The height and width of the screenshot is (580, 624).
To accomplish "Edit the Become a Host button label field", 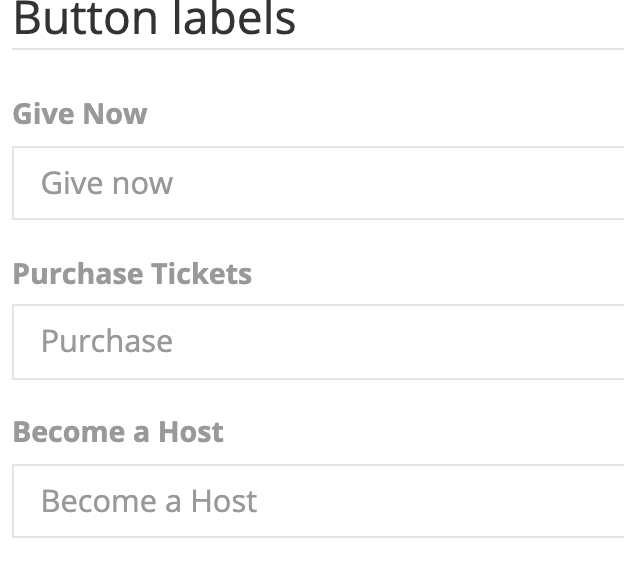I will tap(320, 501).
